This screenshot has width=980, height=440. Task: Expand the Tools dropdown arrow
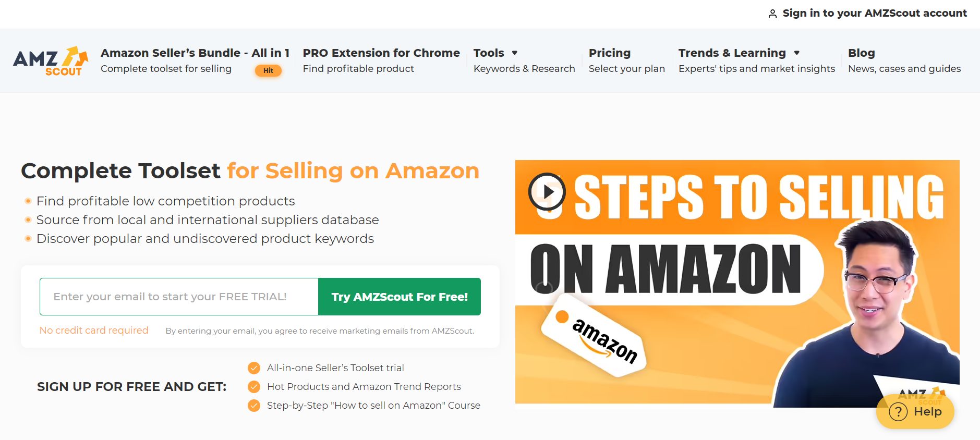click(x=515, y=53)
